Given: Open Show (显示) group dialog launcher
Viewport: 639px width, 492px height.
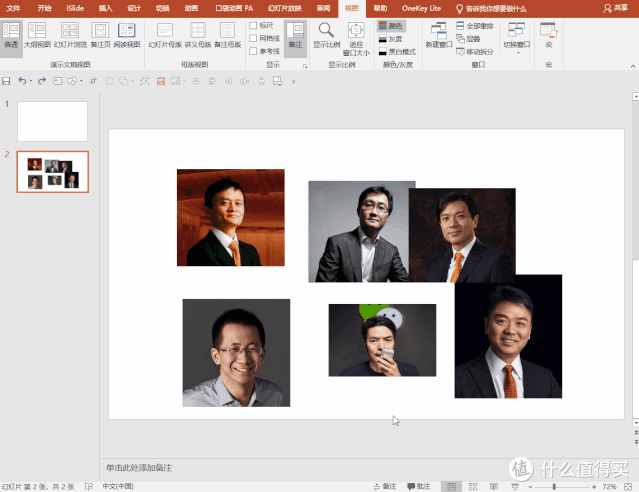Looking at the screenshot, I should tap(304, 66).
